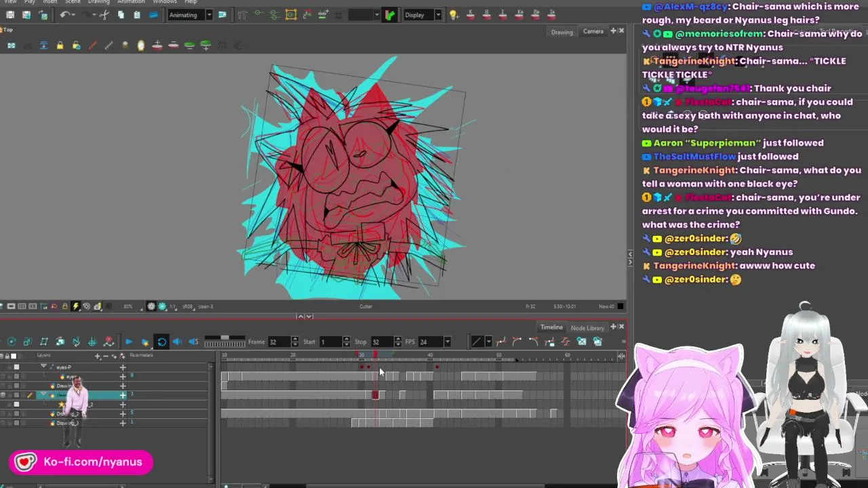The height and width of the screenshot is (488, 868).
Task: Click the Copy icon in the top toolbar
Action: [121, 15]
